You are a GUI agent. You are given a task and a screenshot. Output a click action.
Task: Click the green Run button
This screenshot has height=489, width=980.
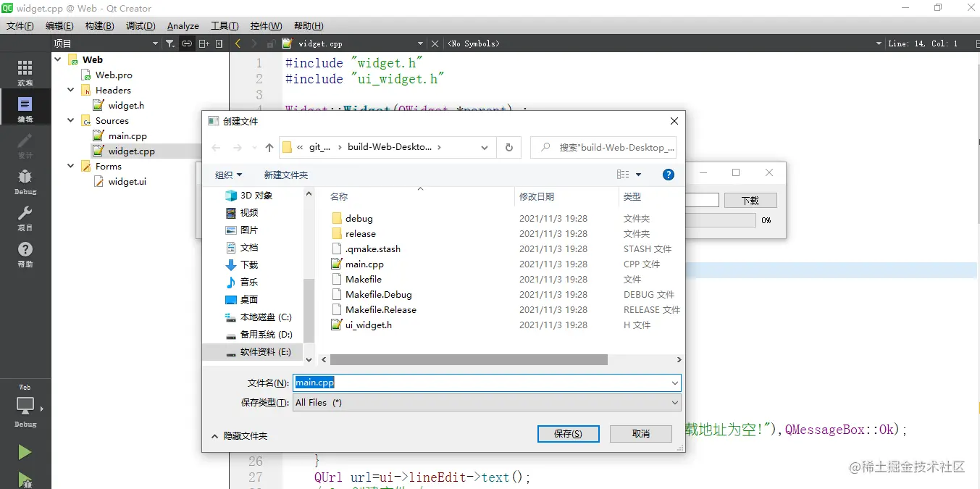[x=25, y=452]
